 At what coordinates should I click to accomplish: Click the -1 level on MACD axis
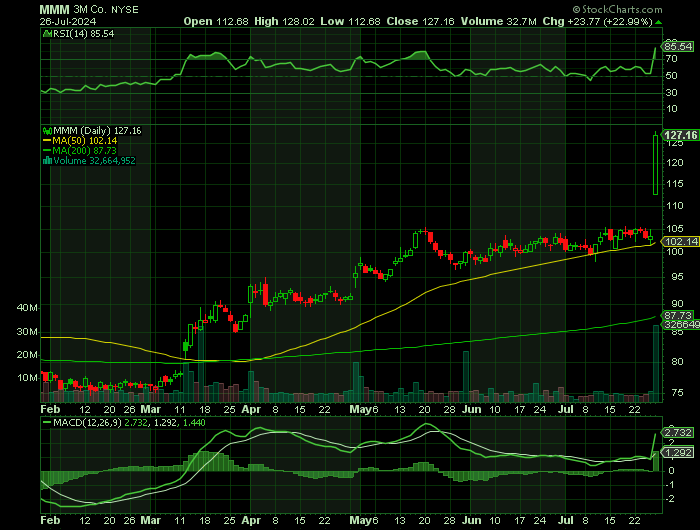670,485
